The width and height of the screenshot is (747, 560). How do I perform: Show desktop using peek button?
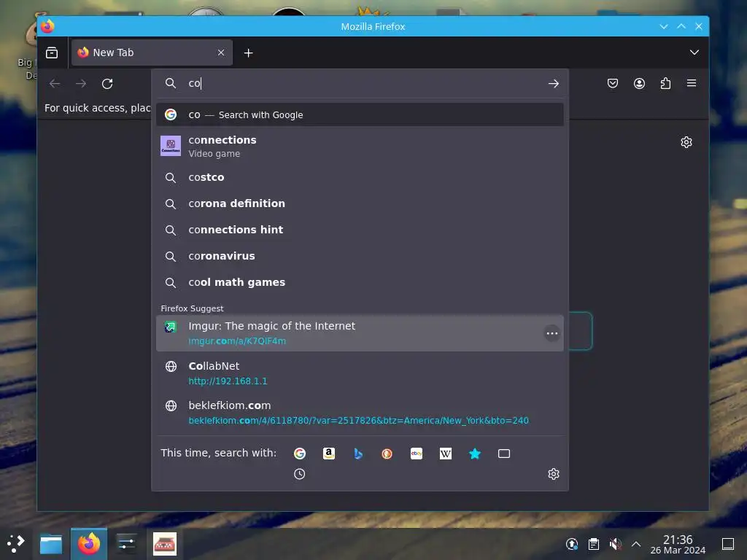point(728,544)
